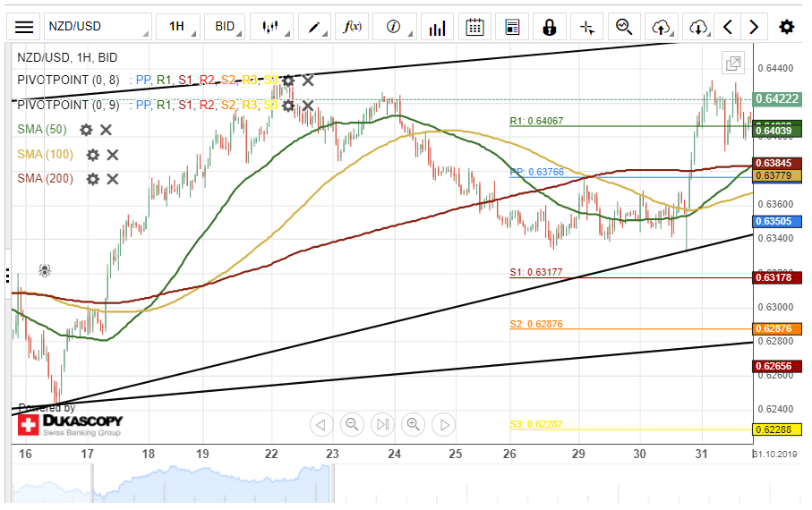Open SMA (200) indicator settings gear
The width and height of the screenshot is (812, 510).
point(92,179)
